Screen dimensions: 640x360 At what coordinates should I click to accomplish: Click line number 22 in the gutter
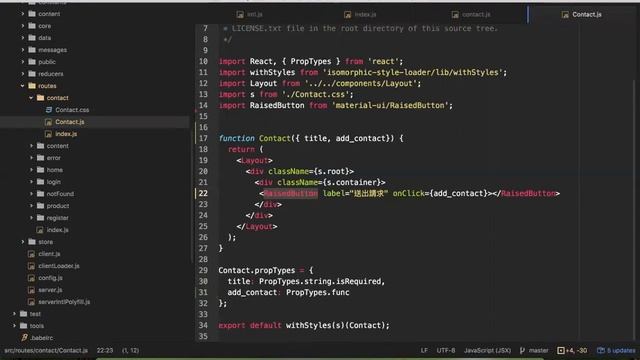pyautogui.click(x=203, y=193)
